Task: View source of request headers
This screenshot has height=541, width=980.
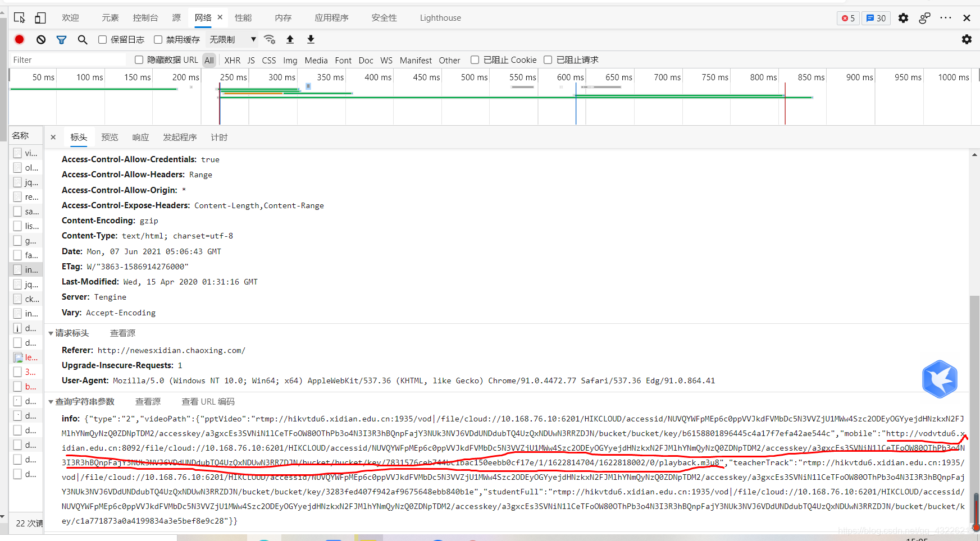Action: pyautogui.click(x=122, y=333)
